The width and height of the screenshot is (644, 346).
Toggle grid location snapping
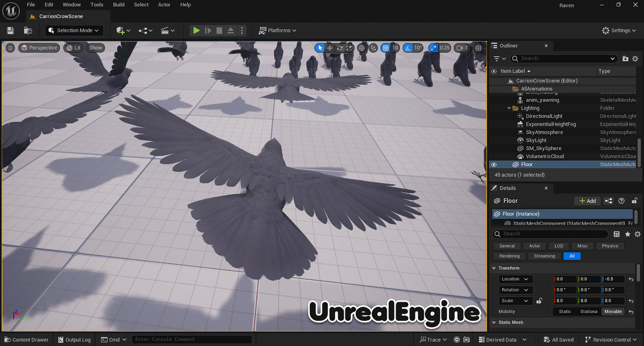click(386, 48)
